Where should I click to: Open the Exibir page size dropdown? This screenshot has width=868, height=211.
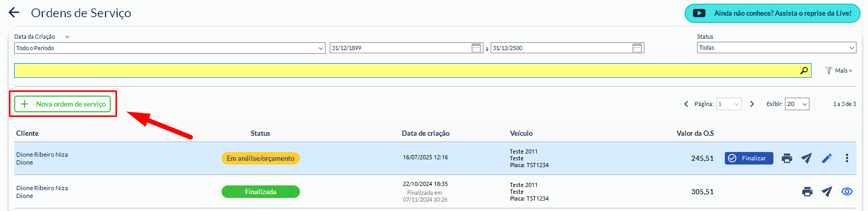pyautogui.click(x=797, y=104)
